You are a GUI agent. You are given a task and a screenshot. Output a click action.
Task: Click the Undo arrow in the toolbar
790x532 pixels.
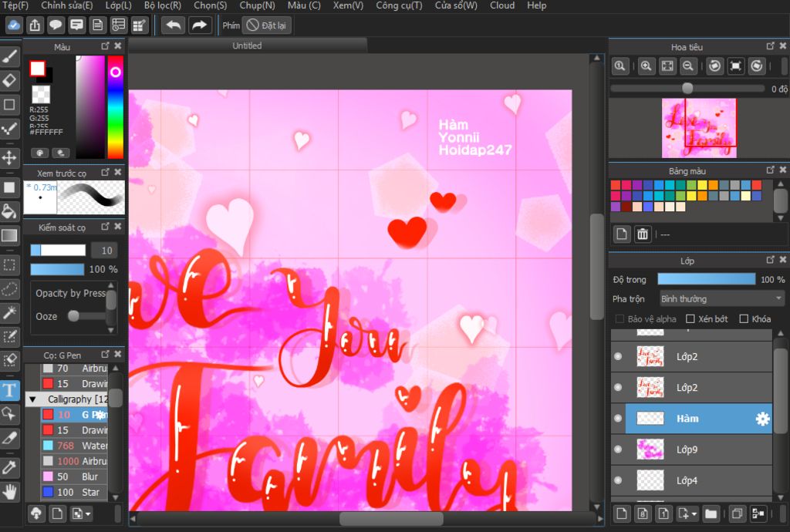[173, 25]
